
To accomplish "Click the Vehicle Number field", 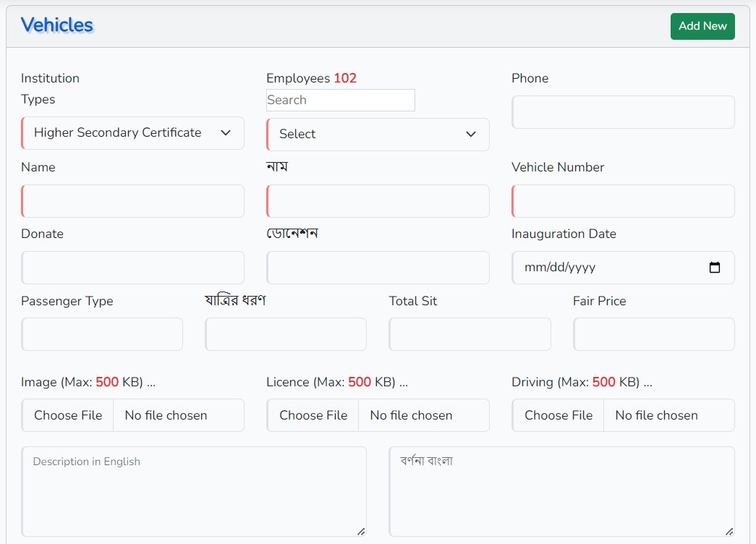I will coord(623,201).
